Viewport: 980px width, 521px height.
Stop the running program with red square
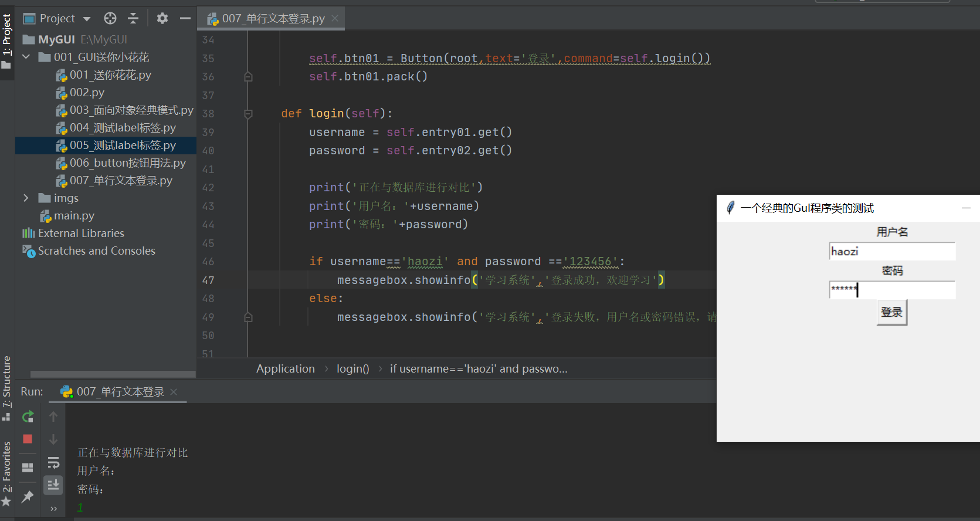(x=28, y=439)
